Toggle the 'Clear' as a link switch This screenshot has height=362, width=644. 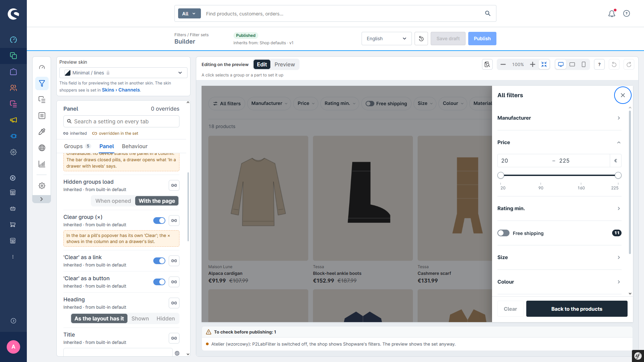[159, 261]
